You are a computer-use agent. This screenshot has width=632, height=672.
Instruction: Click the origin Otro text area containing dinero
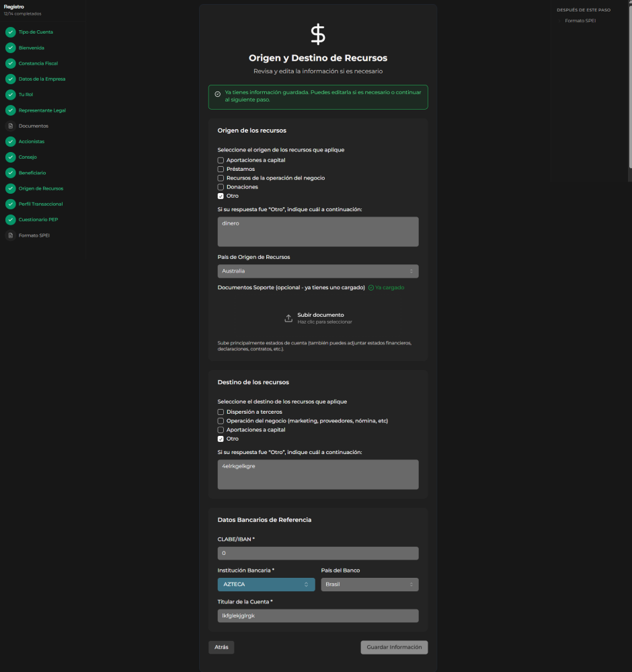(x=318, y=232)
